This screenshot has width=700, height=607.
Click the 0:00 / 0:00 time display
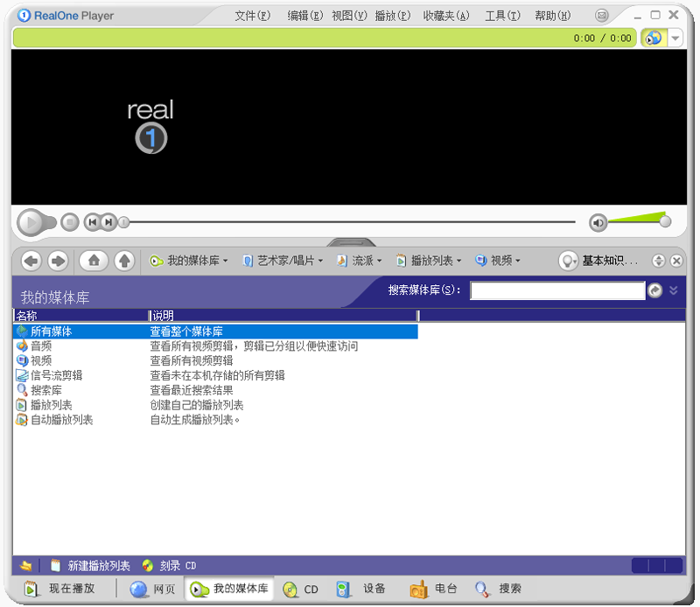[x=602, y=38]
